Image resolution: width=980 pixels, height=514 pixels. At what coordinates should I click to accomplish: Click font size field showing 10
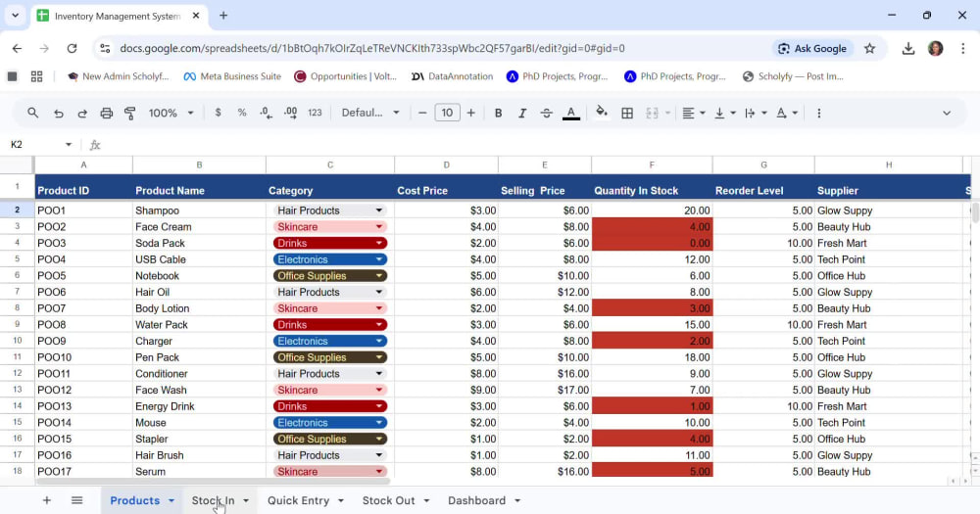[x=447, y=113]
